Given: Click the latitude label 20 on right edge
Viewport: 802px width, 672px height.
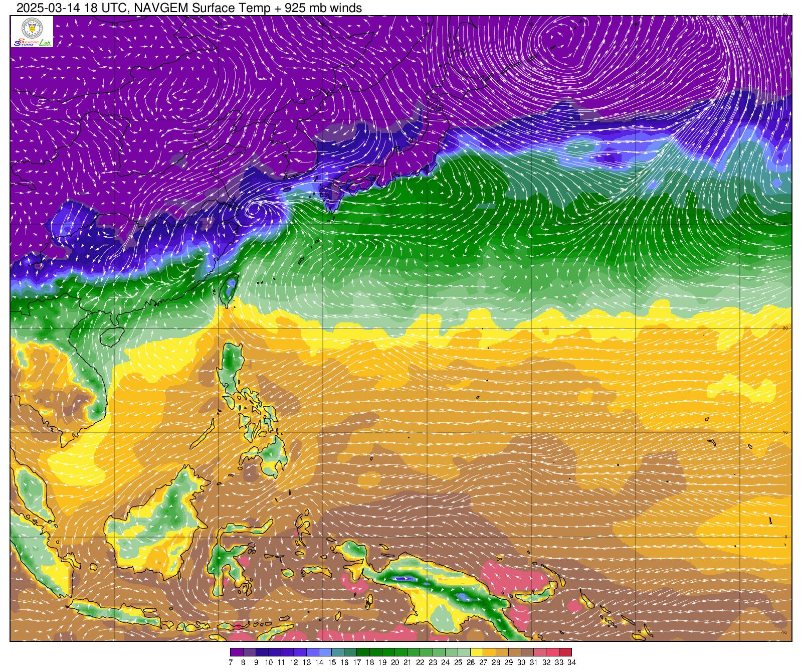Looking at the screenshot, I should click(785, 328).
